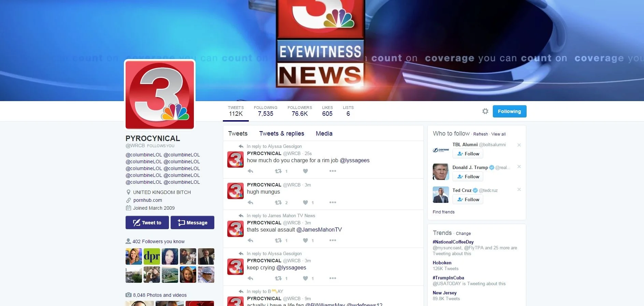Open the dpr follower thumbnail

[152, 256]
